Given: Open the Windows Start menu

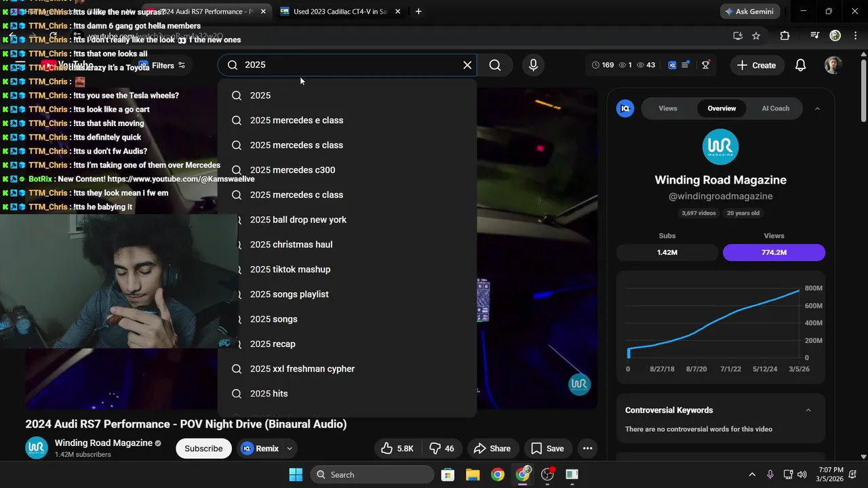Looking at the screenshot, I should pyautogui.click(x=296, y=474).
